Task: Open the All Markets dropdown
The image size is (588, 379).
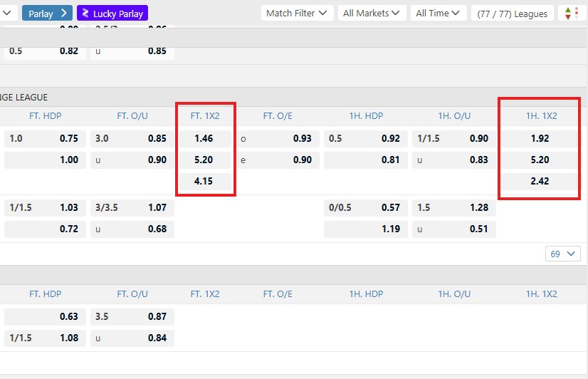Action: [372, 14]
